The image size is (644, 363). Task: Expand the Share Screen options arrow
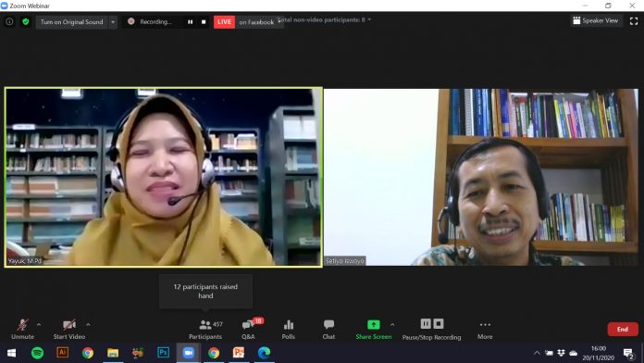coord(392,325)
